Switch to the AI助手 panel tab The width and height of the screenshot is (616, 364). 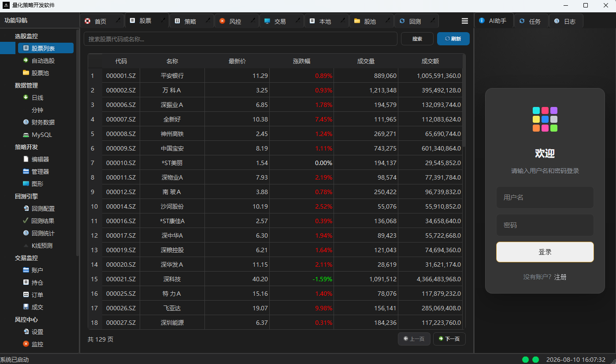point(494,21)
